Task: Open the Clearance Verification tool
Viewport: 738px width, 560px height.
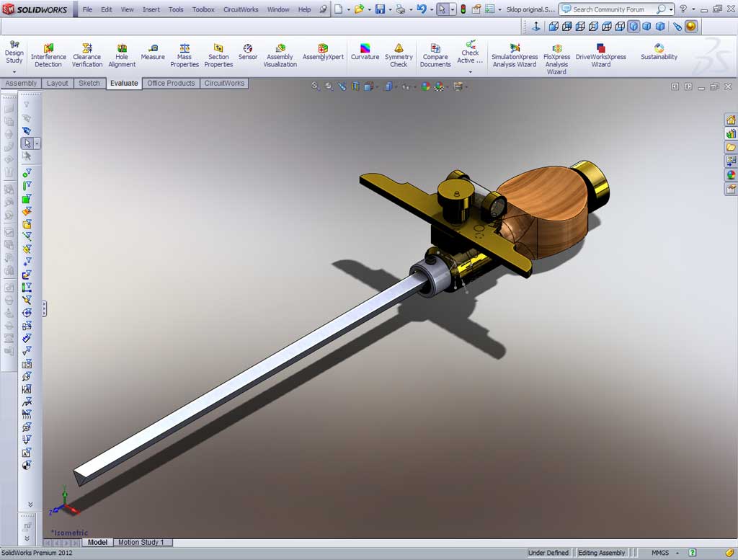Action: click(87, 55)
